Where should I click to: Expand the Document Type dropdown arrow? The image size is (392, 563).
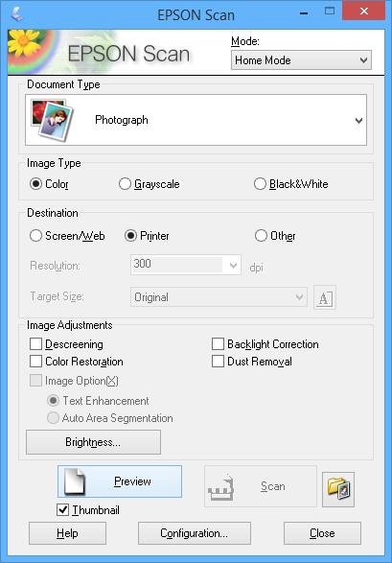point(358,121)
